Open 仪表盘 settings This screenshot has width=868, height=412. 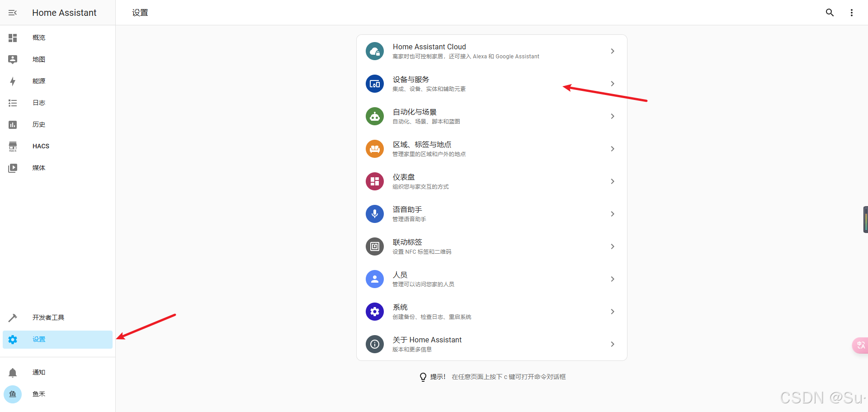tap(491, 181)
